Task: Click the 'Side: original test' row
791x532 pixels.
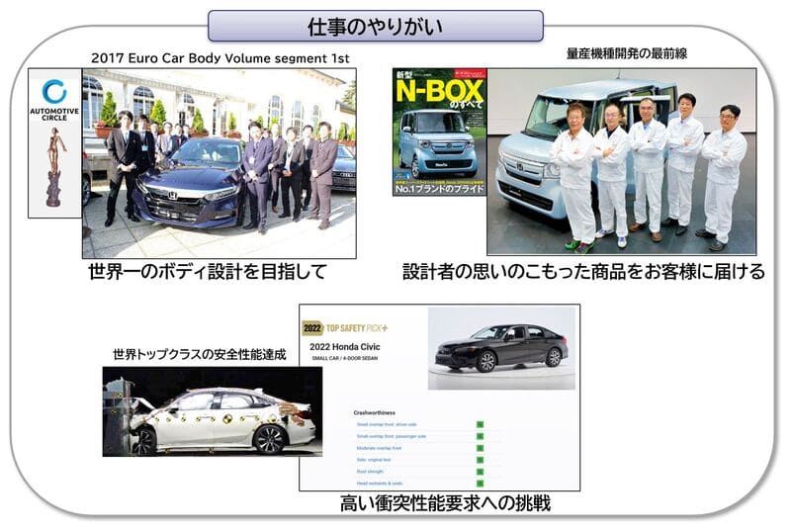Action: pyautogui.click(x=429, y=460)
